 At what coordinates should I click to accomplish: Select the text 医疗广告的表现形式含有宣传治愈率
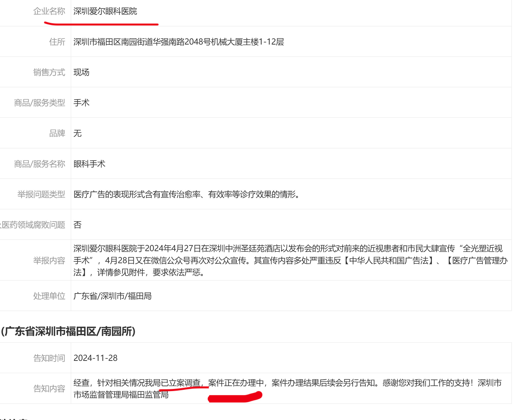137,195
